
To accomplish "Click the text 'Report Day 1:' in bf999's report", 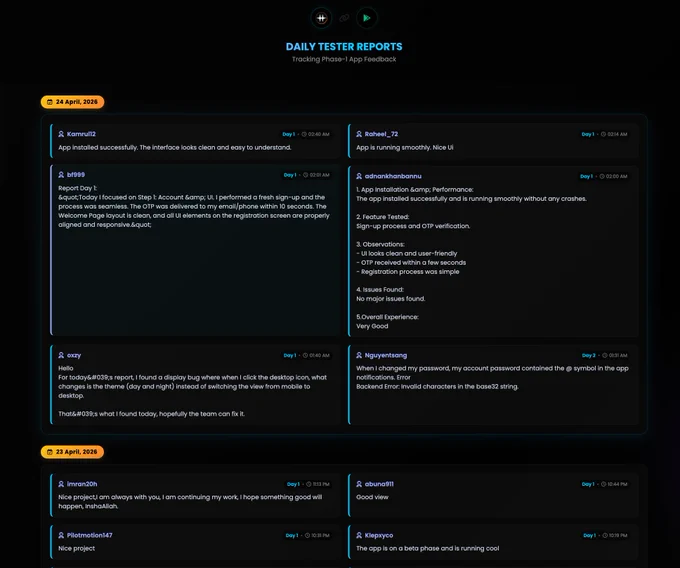I will point(77,188).
